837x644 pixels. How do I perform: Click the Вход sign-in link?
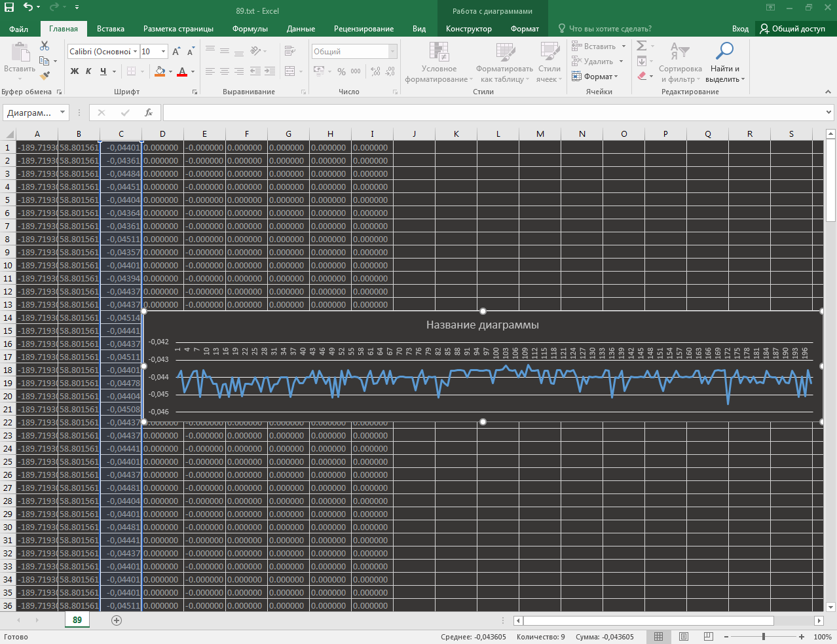(x=740, y=29)
